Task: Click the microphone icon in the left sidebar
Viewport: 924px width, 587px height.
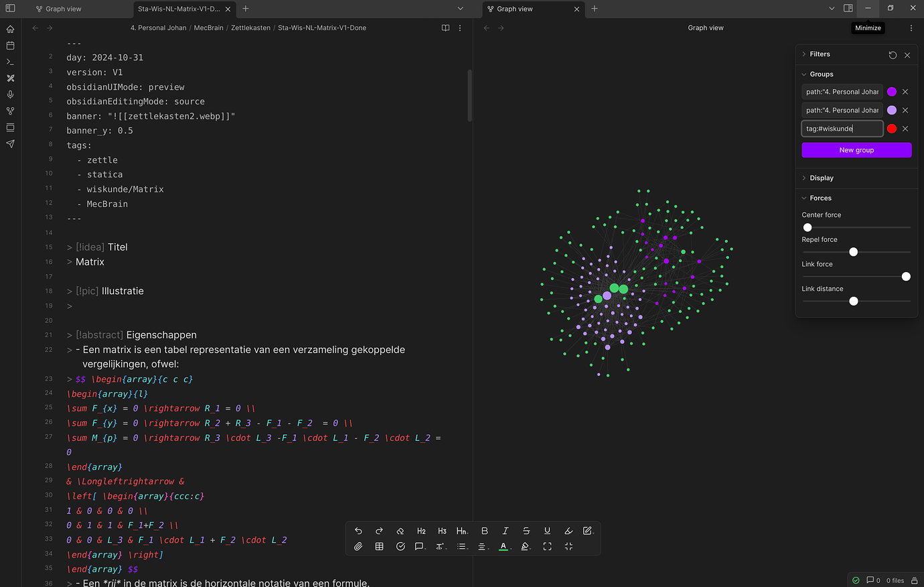Action: click(x=10, y=94)
